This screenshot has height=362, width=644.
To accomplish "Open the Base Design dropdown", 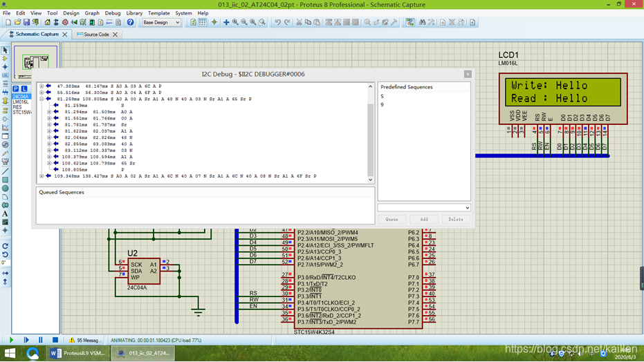I will (x=161, y=23).
